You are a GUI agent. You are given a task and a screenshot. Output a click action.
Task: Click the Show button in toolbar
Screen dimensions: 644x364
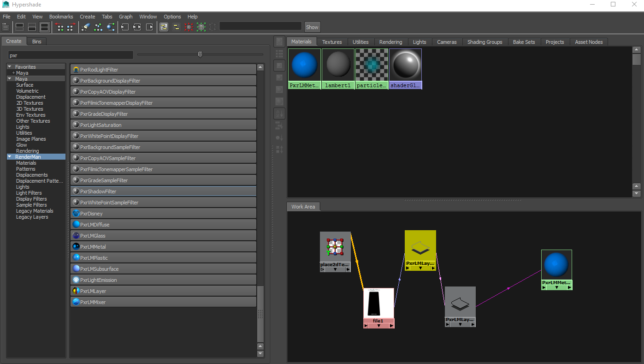point(312,27)
